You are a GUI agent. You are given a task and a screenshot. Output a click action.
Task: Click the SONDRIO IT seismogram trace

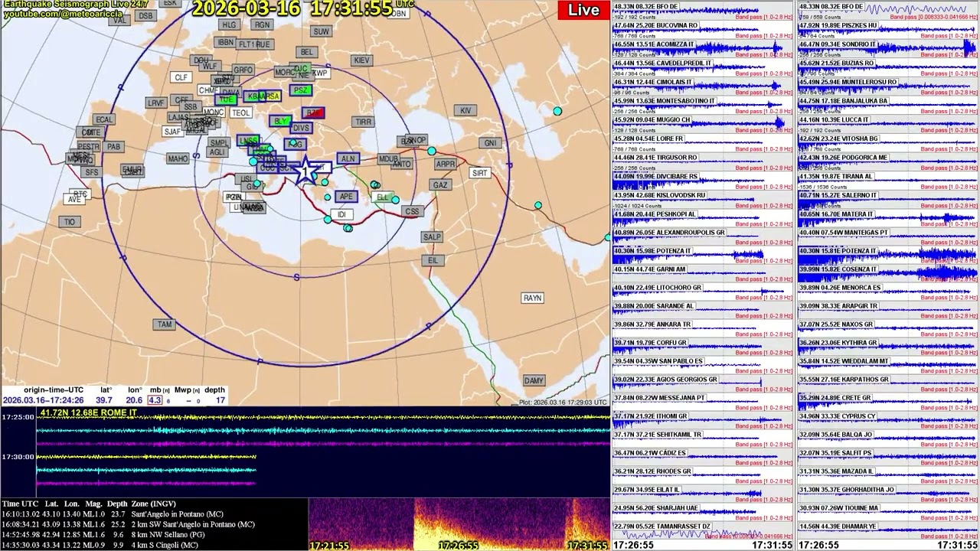click(888, 49)
